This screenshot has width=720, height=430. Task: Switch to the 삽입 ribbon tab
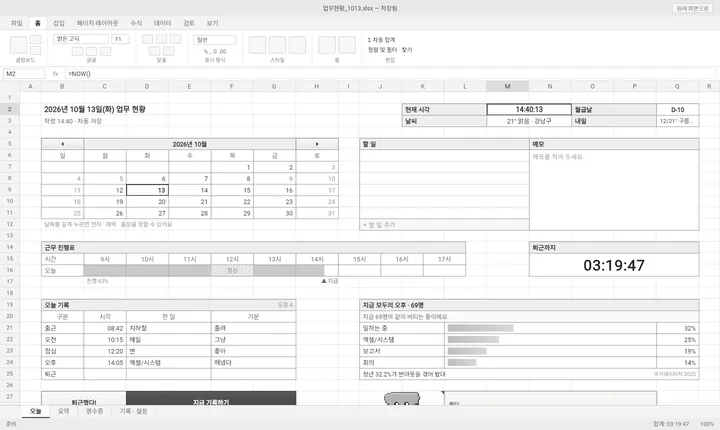(x=59, y=23)
